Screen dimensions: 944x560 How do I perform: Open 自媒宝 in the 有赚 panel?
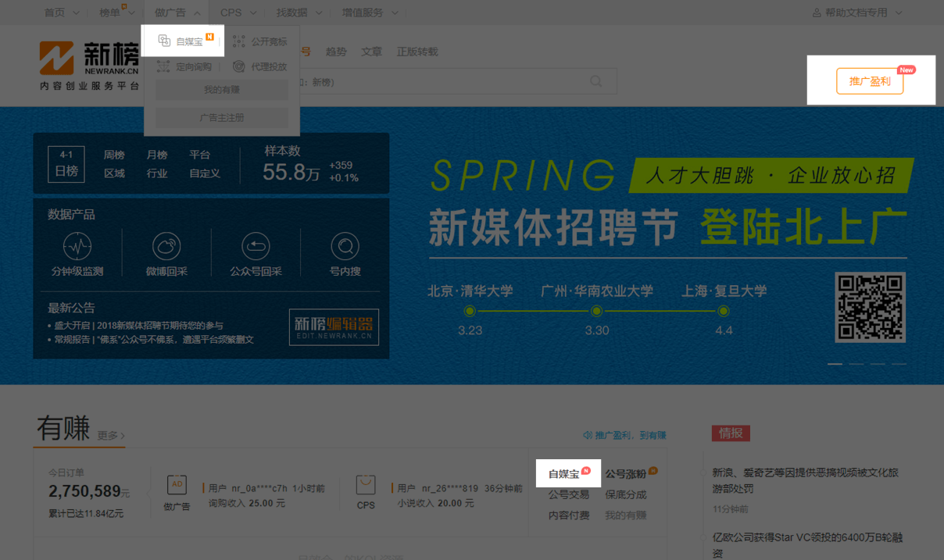[x=564, y=474]
